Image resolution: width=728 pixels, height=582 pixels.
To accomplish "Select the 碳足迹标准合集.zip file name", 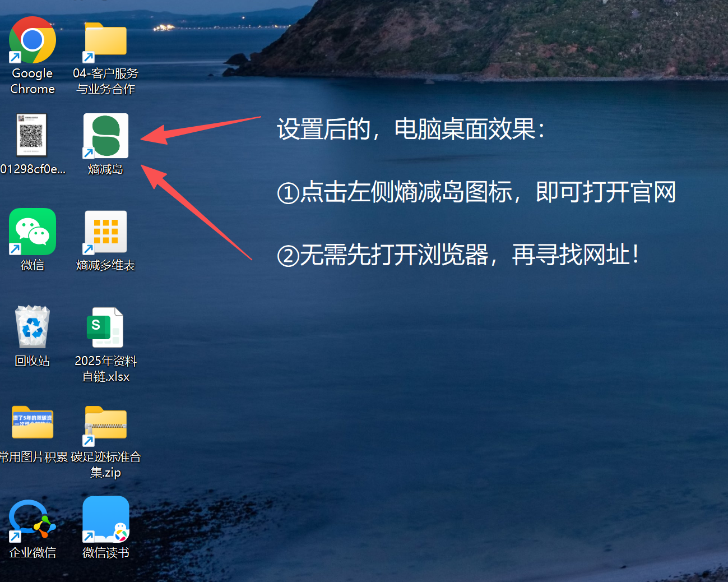I will [105, 464].
